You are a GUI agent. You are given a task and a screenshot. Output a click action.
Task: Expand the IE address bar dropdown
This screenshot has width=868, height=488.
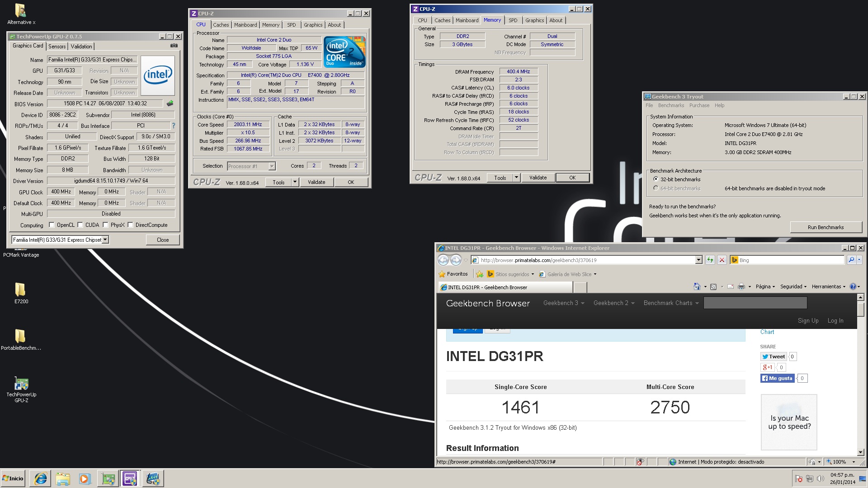698,260
